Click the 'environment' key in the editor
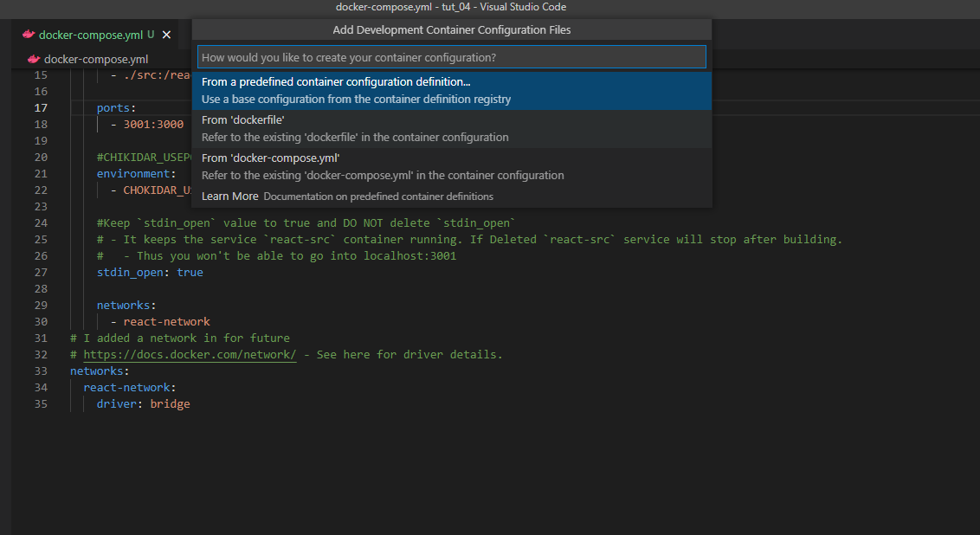Image resolution: width=980 pixels, height=535 pixels. (132, 174)
